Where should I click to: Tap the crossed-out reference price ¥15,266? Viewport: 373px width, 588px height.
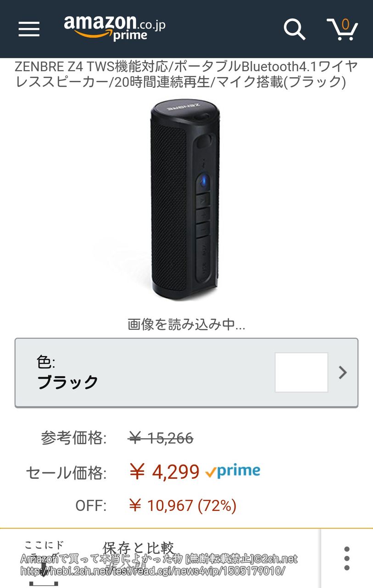point(161,438)
